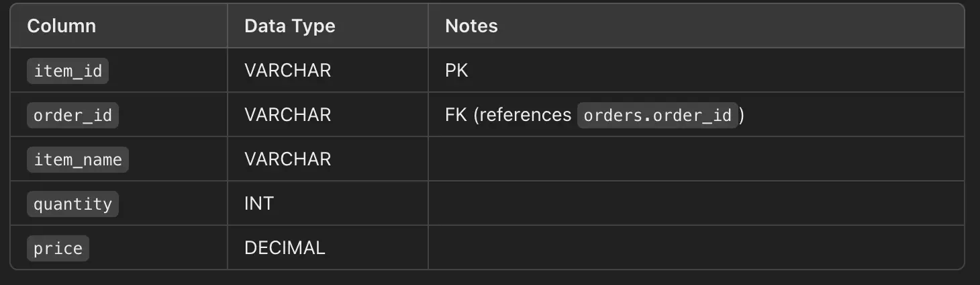
Task: Click the FK abbreviation in Notes
Action: click(455, 115)
